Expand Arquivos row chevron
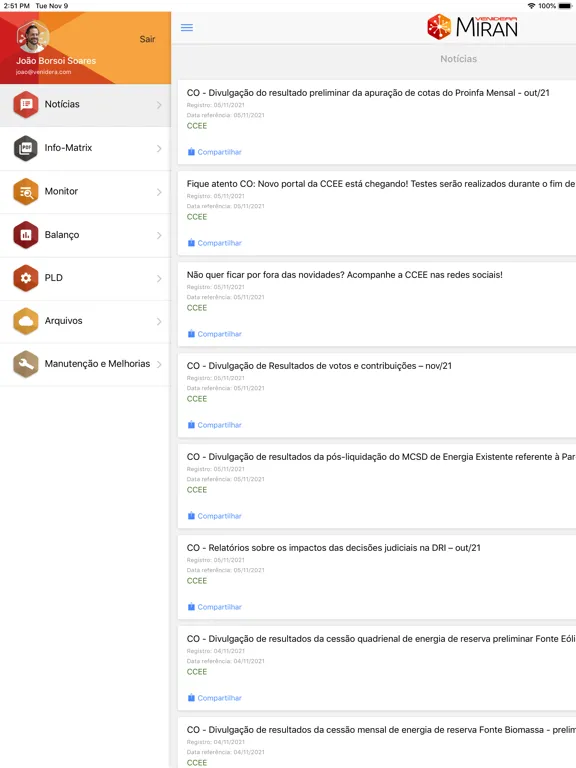 [x=159, y=321]
